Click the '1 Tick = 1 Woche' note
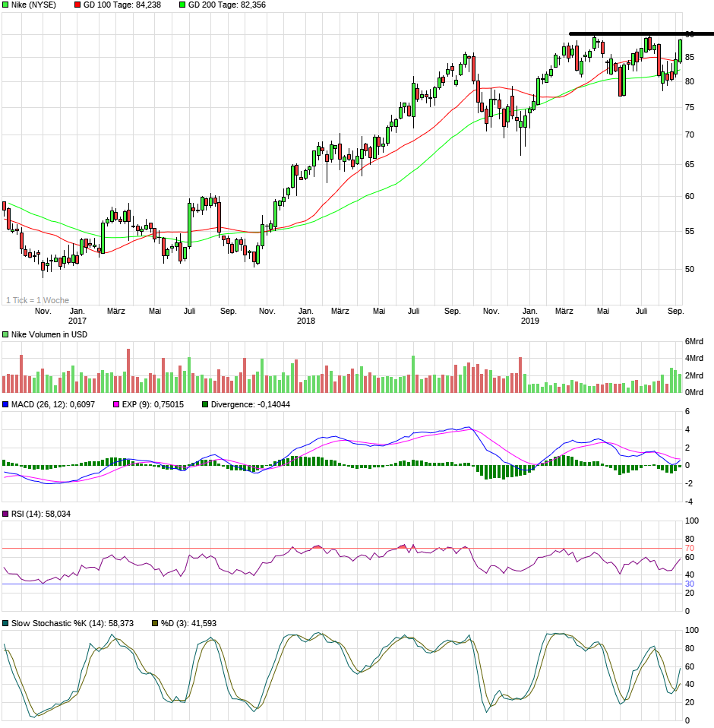Screen dimensions: 714x728 point(37,300)
